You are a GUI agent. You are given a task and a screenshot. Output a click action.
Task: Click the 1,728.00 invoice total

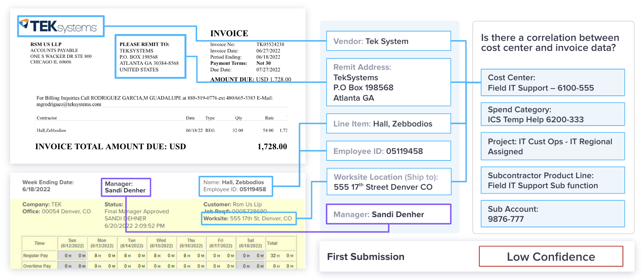coord(272,147)
